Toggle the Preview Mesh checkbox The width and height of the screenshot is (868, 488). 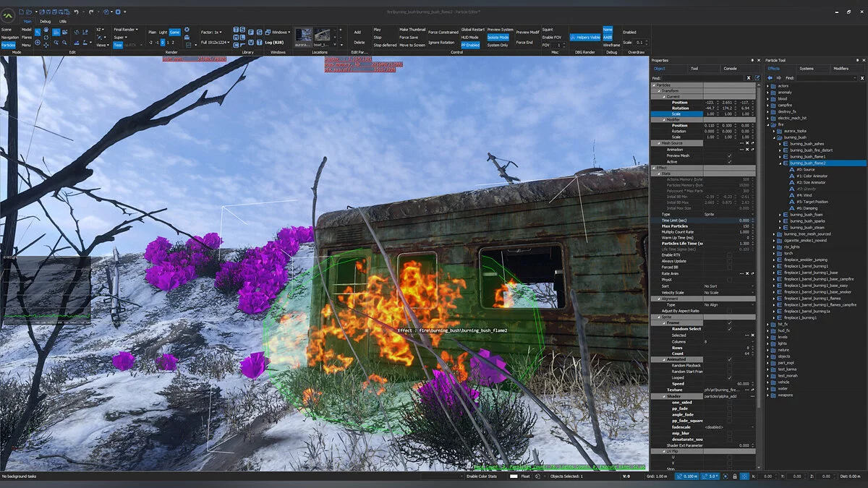click(729, 155)
